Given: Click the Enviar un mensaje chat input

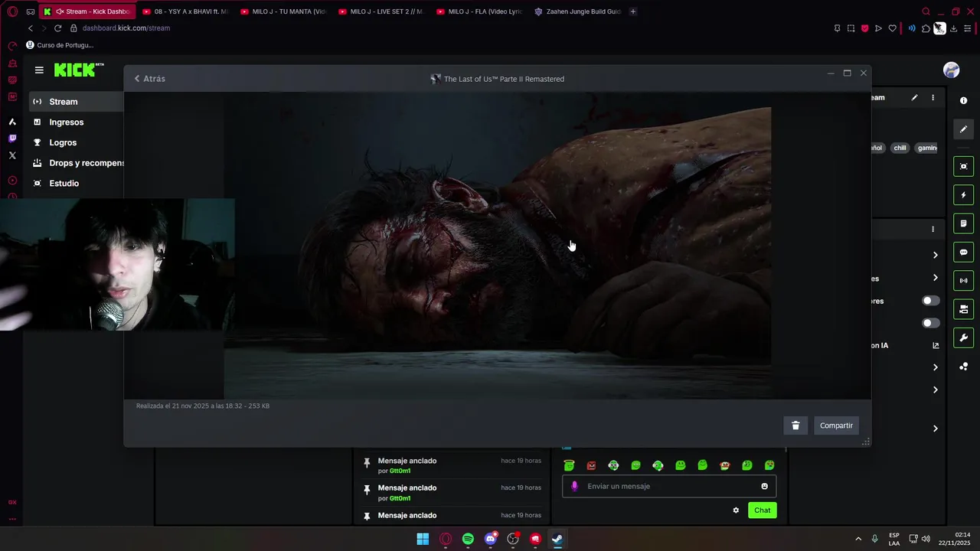Looking at the screenshot, I should [x=669, y=487].
